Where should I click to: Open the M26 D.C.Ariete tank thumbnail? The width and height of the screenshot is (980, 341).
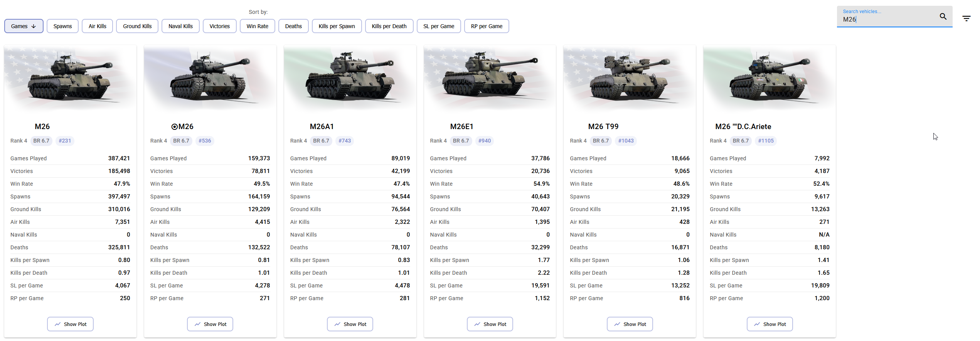click(x=770, y=78)
